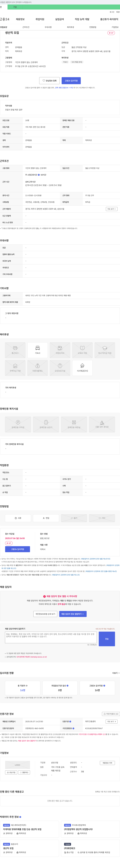Click 강력 새로고침(Ctrl + F5) link
This screenshot has height=868, width=120.
click(x=64, y=88)
